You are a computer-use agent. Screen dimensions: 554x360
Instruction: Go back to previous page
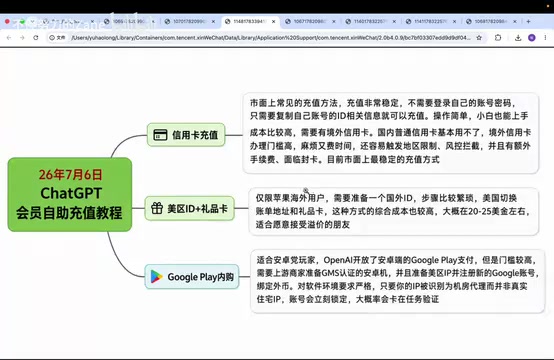(x=9, y=37)
